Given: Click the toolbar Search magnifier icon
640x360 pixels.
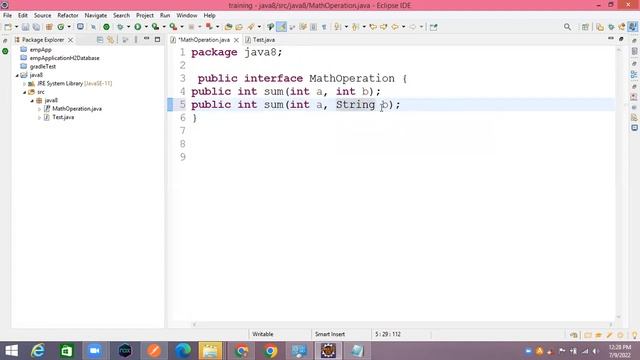Looking at the screenshot, I should [567, 27].
